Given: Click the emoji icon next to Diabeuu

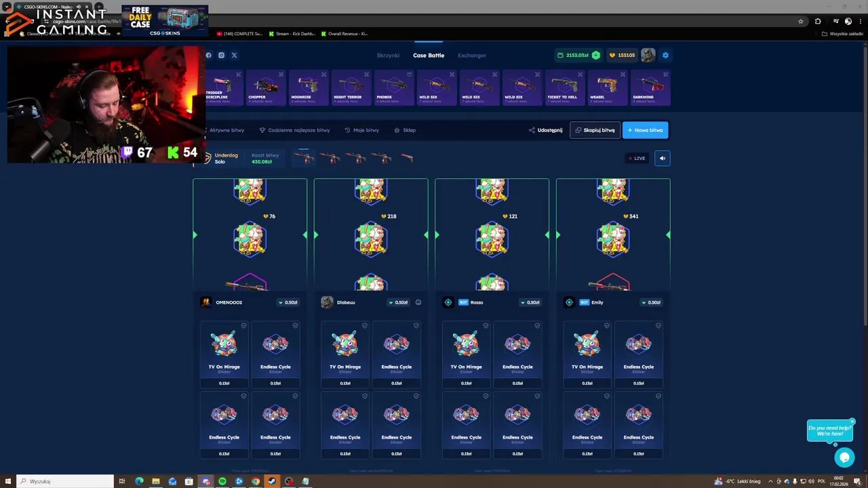Looking at the screenshot, I should [x=418, y=302].
